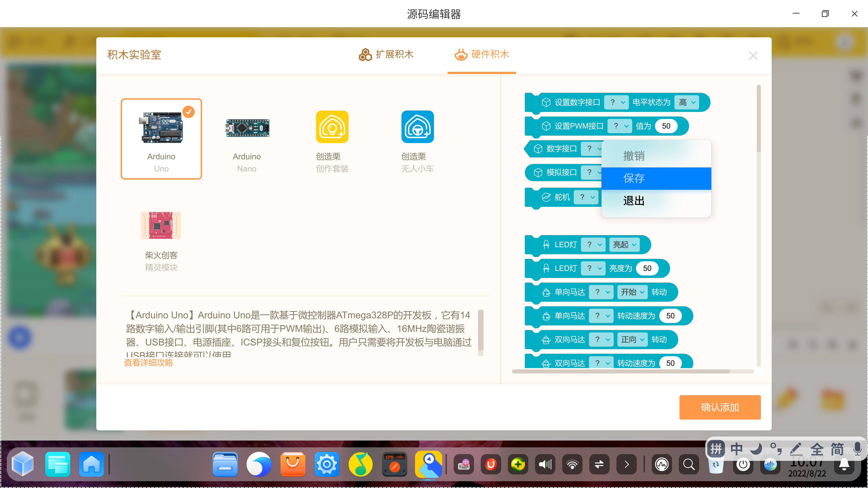This screenshot has height=488, width=868.
Task: Open system settings gear in the dock
Action: tap(326, 464)
